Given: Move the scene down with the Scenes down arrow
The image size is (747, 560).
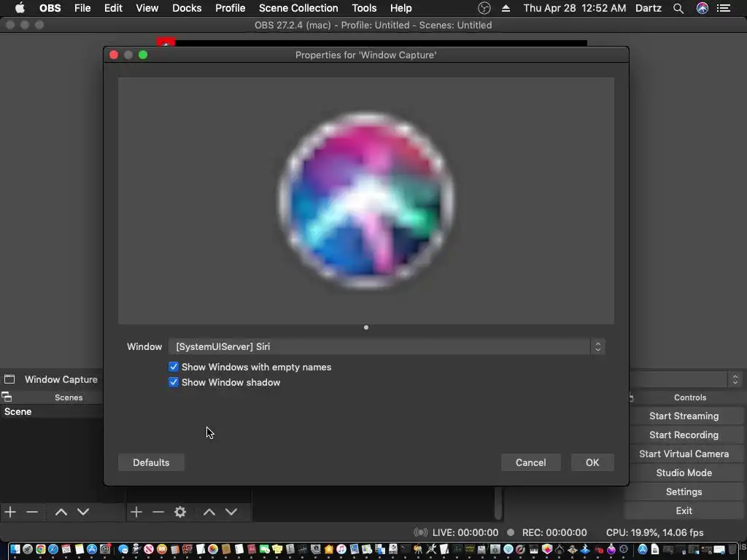Looking at the screenshot, I should tap(83, 512).
